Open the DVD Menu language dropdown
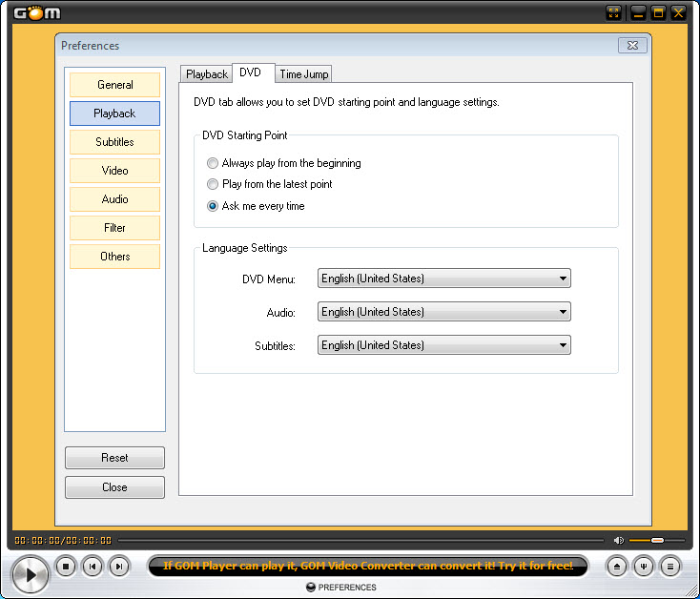700x599 pixels. (x=443, y=279)
